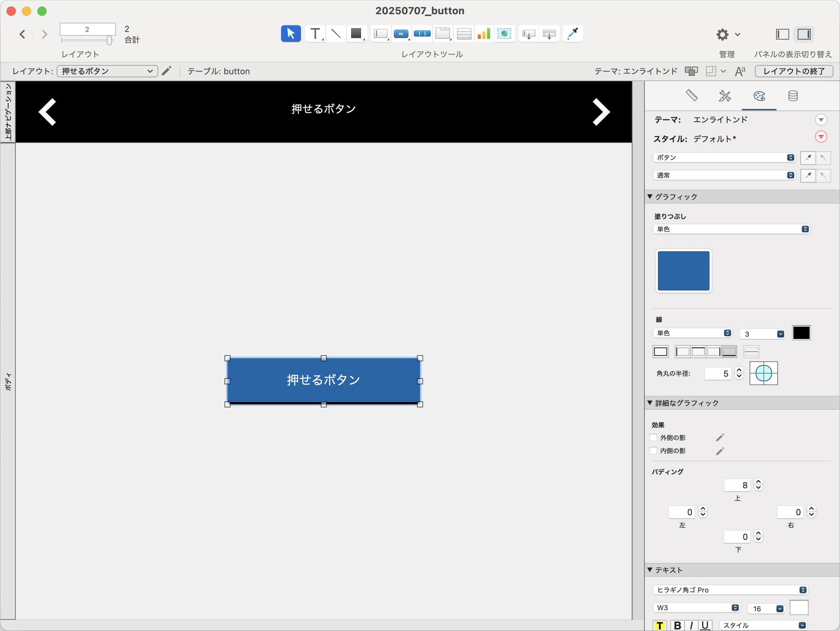The height and width of the screenshot is (631, 840).
Task: Toggle the left panel display
Action: [x=782, y=34]
